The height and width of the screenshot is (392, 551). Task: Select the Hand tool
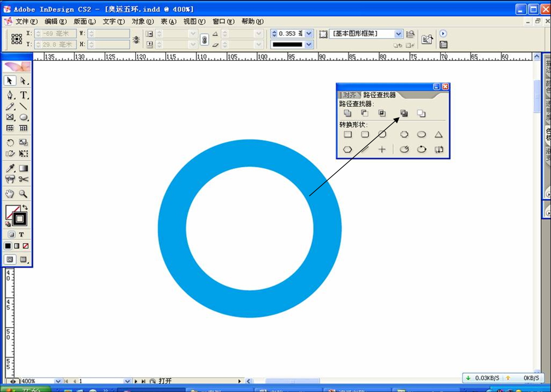tap(10, 194)
